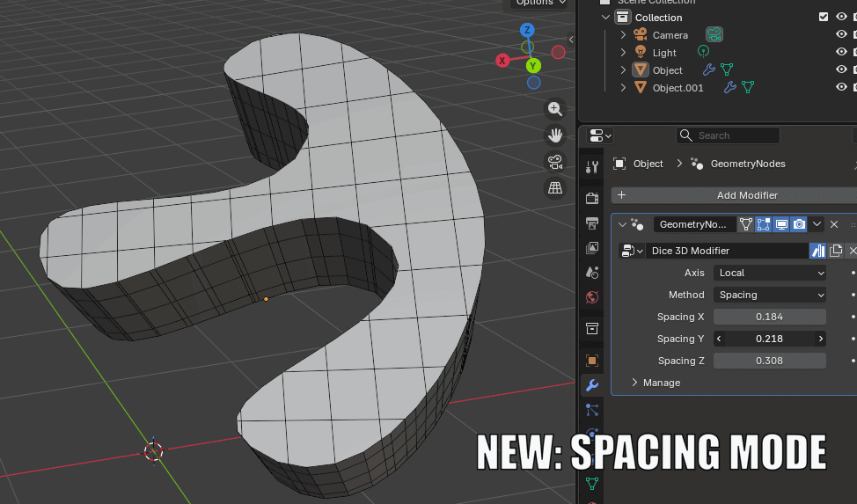Click the Light's green light data icon

point(703,51)
